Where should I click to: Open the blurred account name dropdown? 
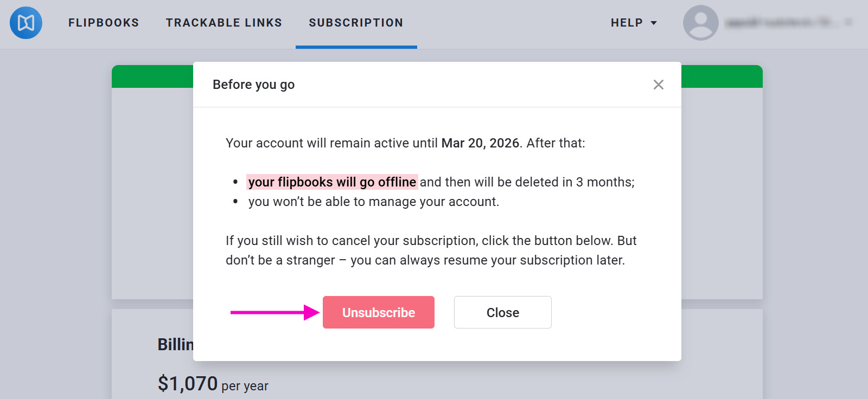pos(781,23)
